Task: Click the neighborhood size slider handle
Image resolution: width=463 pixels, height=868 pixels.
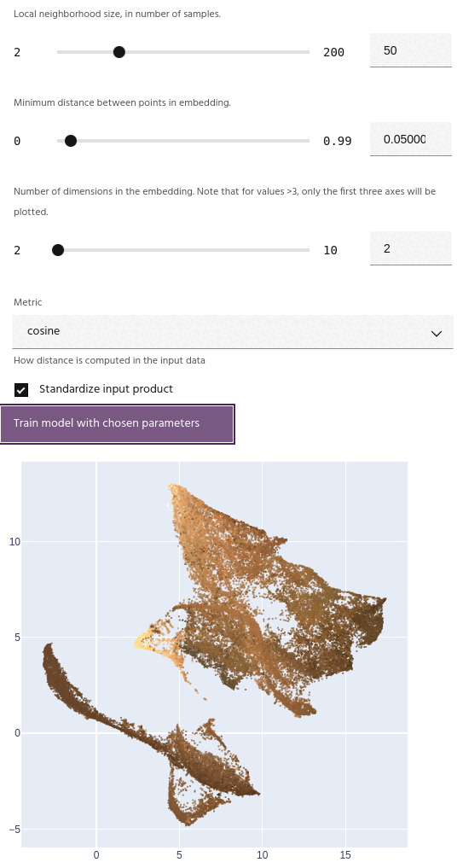Action: coord(119,52)
